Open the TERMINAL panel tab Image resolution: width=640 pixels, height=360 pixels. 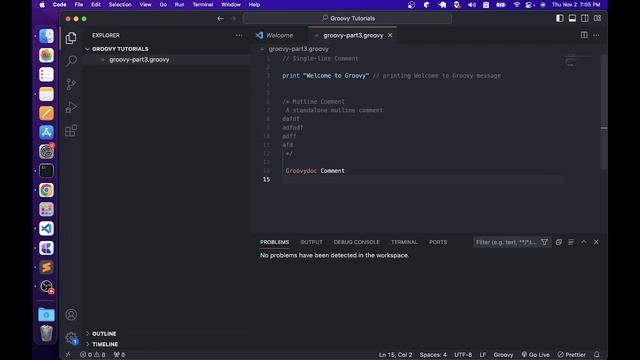pos(404,242)
